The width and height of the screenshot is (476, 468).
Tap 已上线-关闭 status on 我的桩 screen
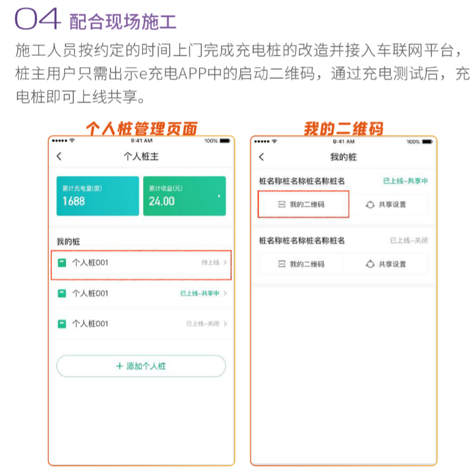(409, 241)
